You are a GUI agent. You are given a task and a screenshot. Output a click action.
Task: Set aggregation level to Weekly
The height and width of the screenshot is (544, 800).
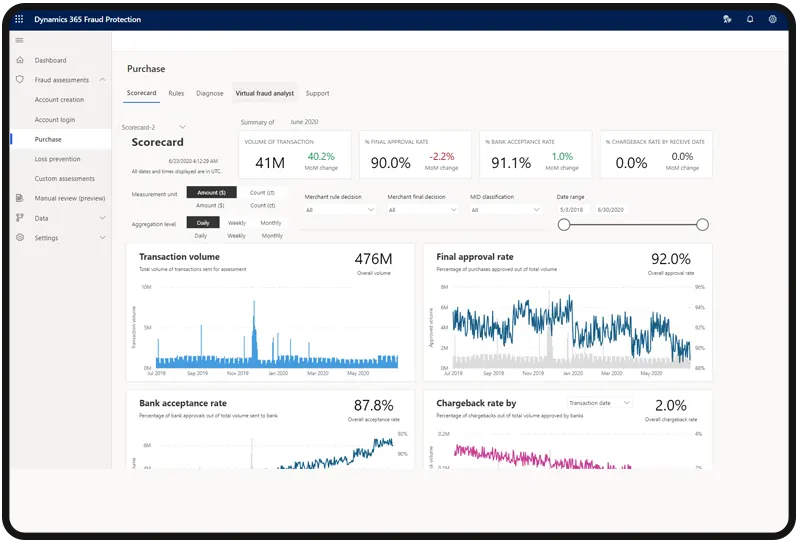[x=236, y=223]
